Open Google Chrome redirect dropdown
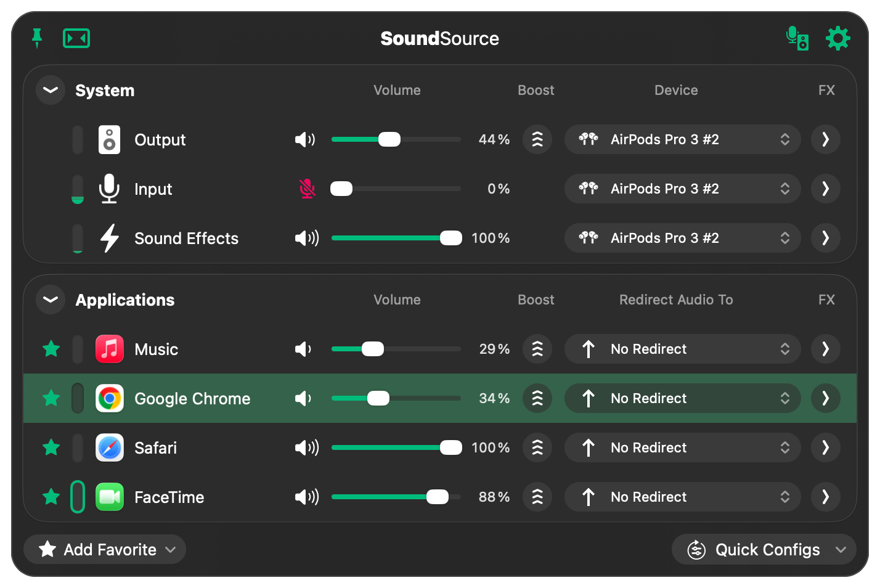The image size is (880, 588). pos(683,398)
